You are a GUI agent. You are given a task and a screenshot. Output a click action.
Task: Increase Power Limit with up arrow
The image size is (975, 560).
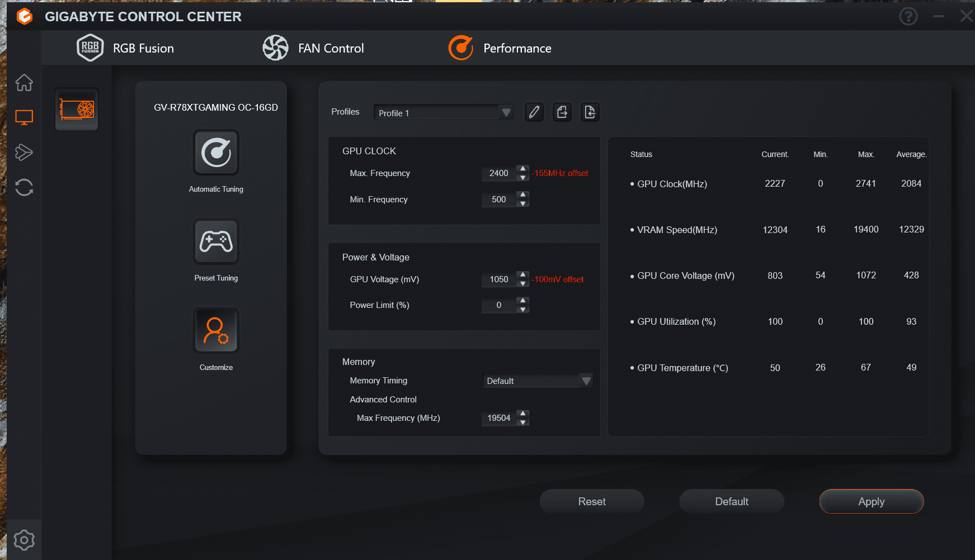pyautogui.click(x=522, y=301)
